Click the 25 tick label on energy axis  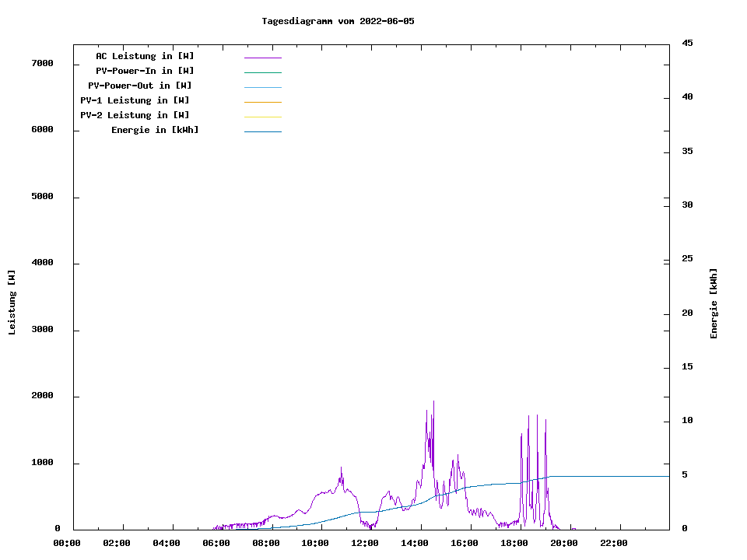[x=687, y=259]
